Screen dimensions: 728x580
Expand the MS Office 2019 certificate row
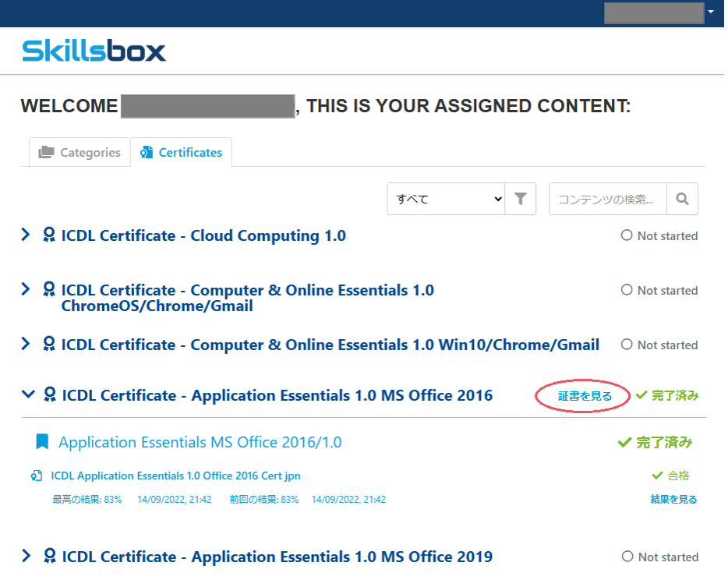(x=26, y=556)
